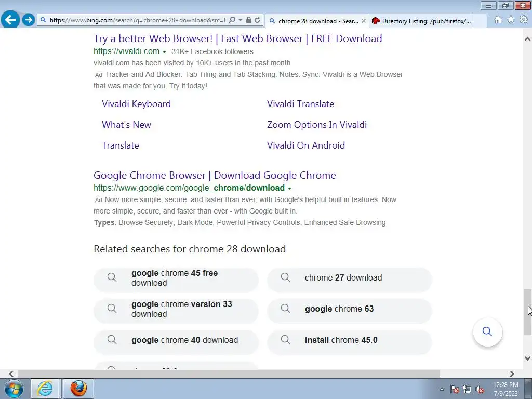The height and width of the screenshot is (399, 532).
Task: Click the floating round search button
Action: tap(487, 331)
